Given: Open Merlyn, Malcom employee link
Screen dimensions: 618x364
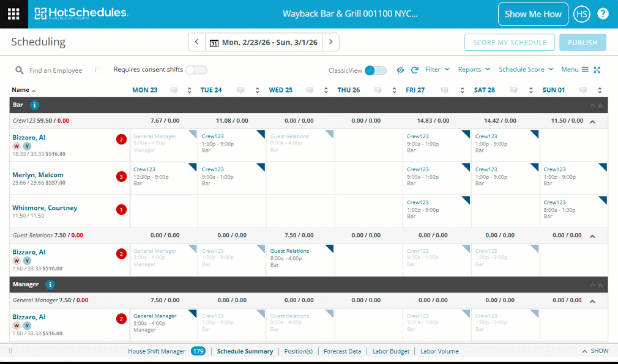Looking at the screenshot, I should point(38,174).
